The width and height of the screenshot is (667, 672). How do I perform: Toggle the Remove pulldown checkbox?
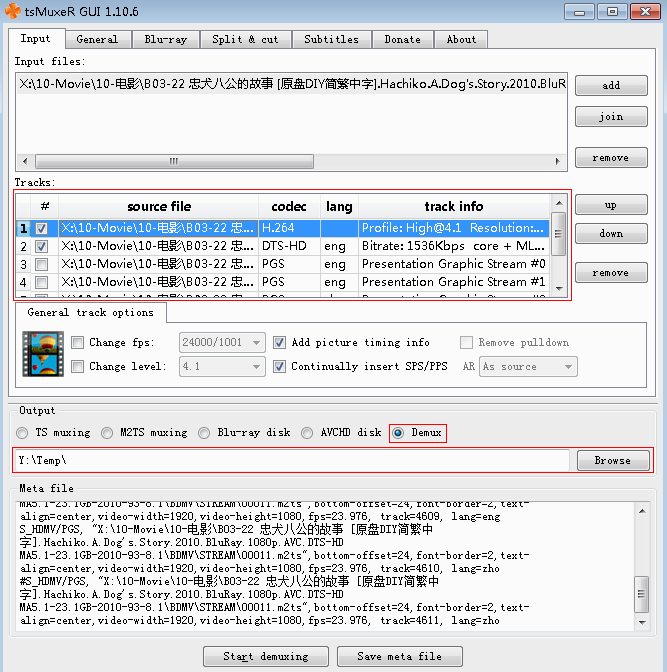466,342
